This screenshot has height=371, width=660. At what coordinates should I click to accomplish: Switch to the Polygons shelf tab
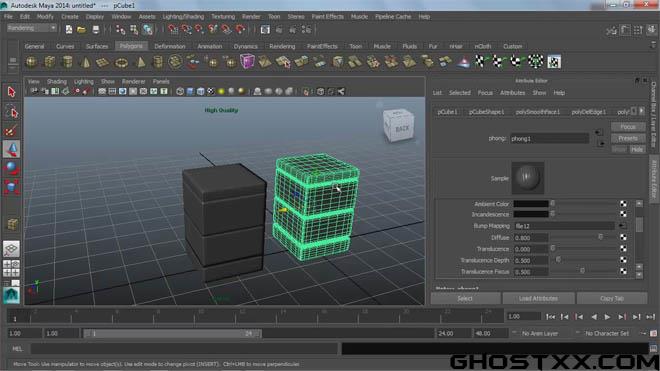(131, 46)
